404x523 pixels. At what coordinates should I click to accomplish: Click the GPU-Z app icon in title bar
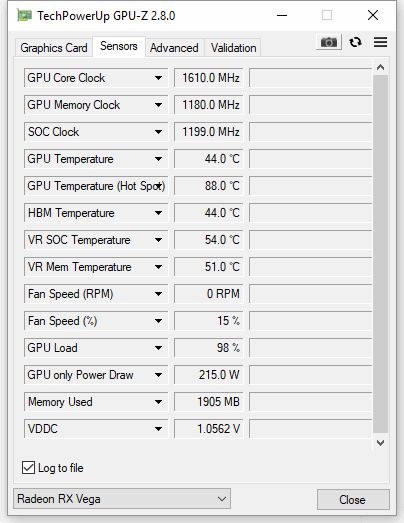(25, 16)
